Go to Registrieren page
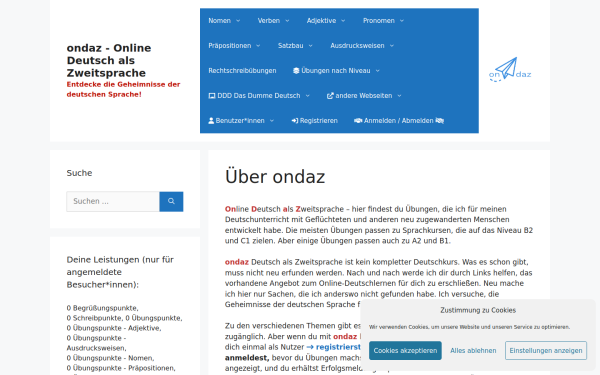Viewport: 600px width, 375px height. [315, 121]
